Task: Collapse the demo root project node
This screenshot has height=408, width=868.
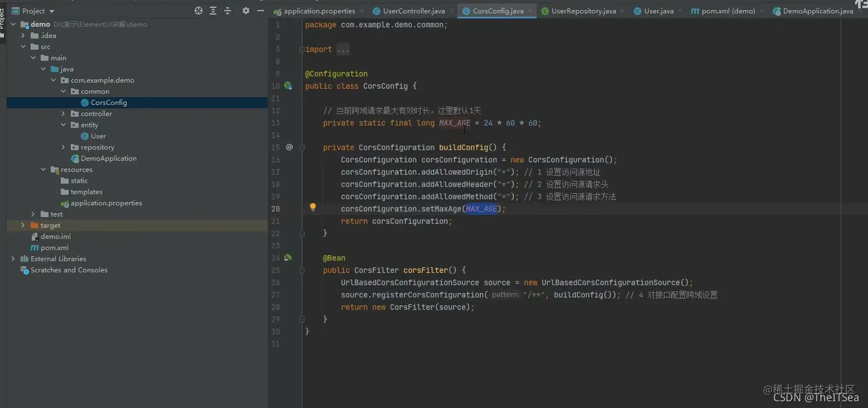Action: (14, 24)
